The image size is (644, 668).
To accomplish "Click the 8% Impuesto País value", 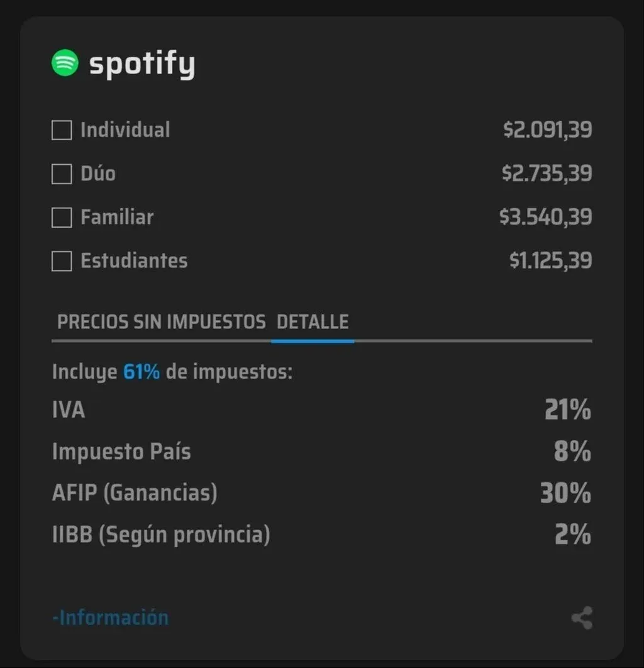I will [x=572, y=452].
